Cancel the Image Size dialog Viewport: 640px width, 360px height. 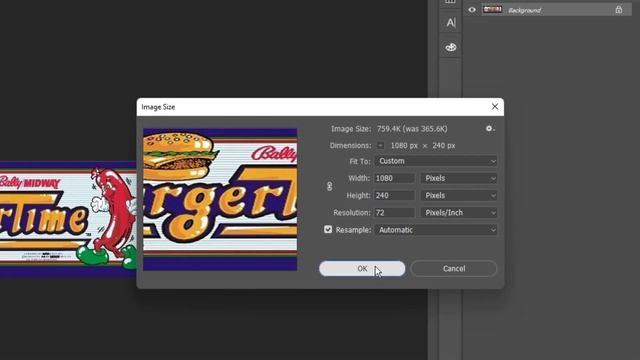(x=454, y=269)
